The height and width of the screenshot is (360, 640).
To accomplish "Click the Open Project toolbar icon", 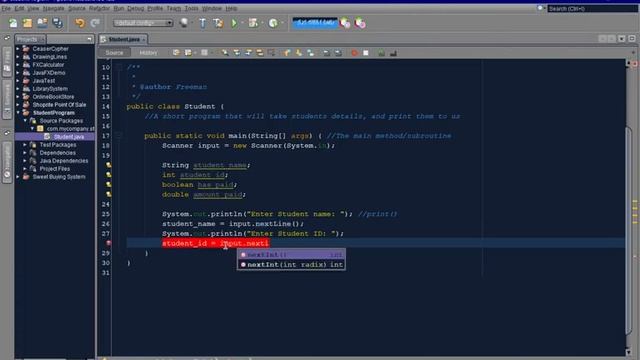I will click(x=42, y=23).
